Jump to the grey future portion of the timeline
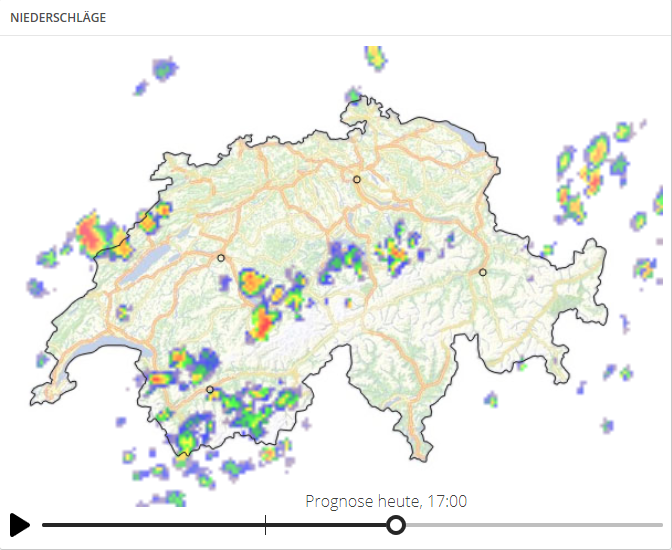672x550 pixels. [534, 525]
